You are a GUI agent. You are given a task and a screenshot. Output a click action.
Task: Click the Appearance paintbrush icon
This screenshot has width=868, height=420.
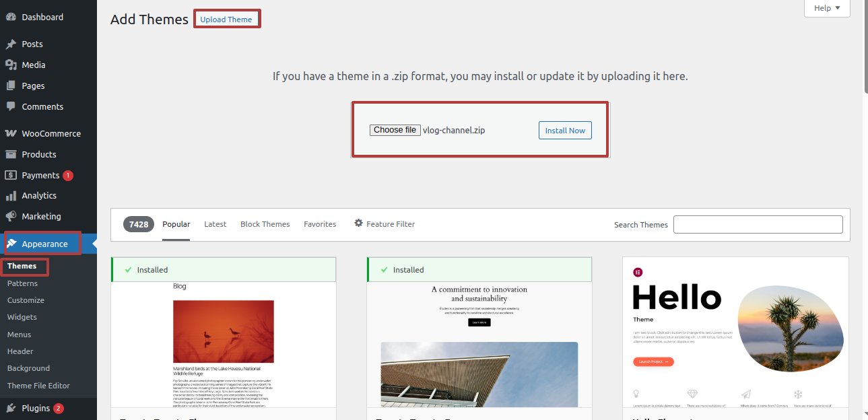11,244
